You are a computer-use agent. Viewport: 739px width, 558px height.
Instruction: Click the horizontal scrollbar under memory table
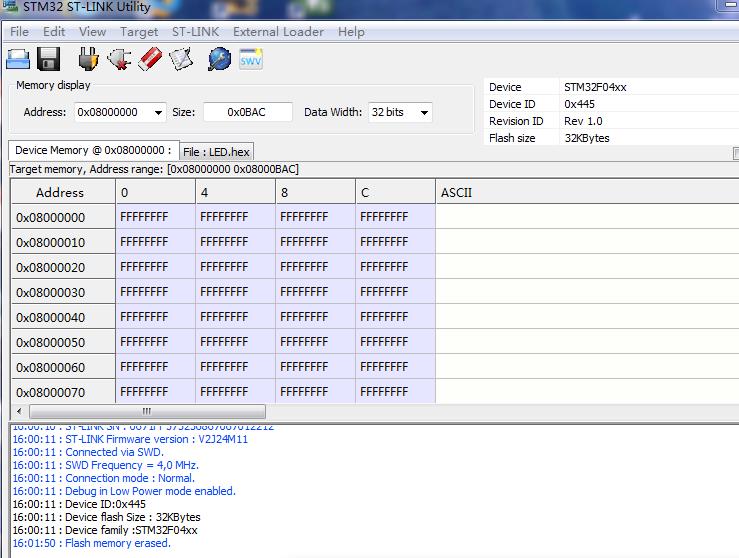pyautogui.click(x=146, y=411)
